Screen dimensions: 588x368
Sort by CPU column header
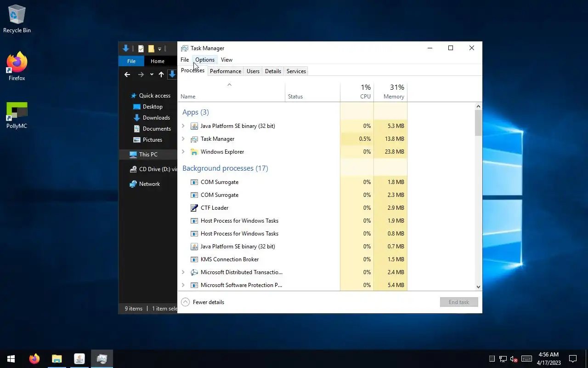(357, 92)
